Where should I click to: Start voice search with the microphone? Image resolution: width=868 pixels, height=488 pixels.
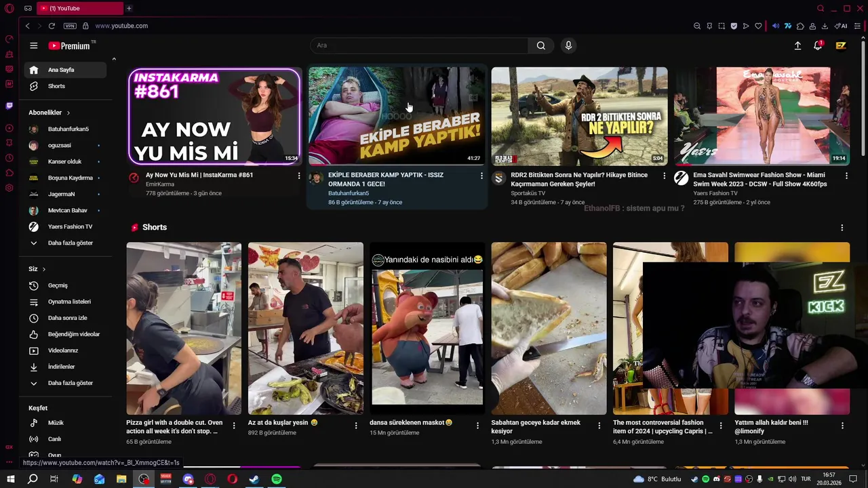568,45
